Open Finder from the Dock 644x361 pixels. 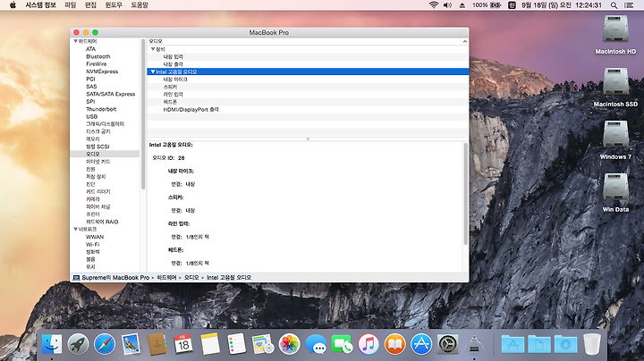[x=52, y=344]
